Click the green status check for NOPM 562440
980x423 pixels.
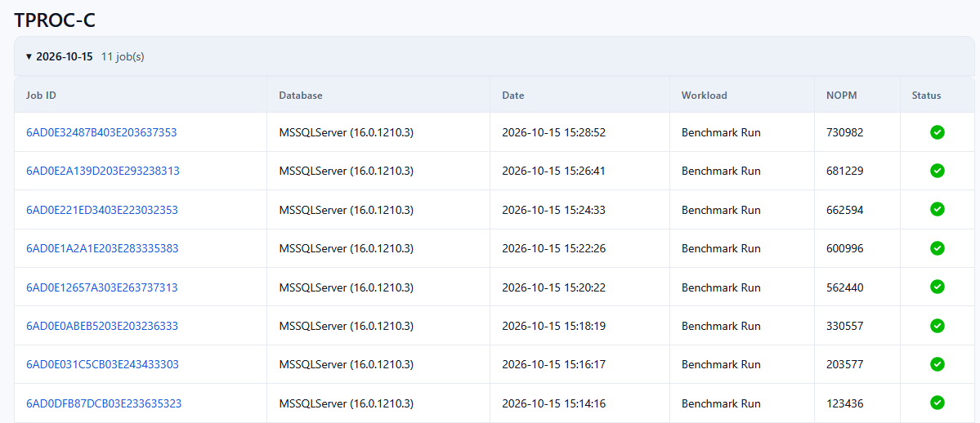click(937, 287)
